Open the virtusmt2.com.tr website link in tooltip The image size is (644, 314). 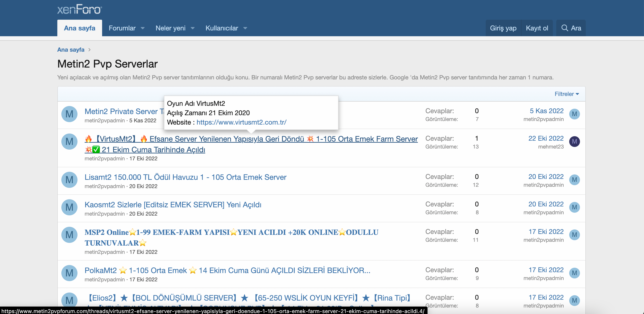[x=241, y=122]
